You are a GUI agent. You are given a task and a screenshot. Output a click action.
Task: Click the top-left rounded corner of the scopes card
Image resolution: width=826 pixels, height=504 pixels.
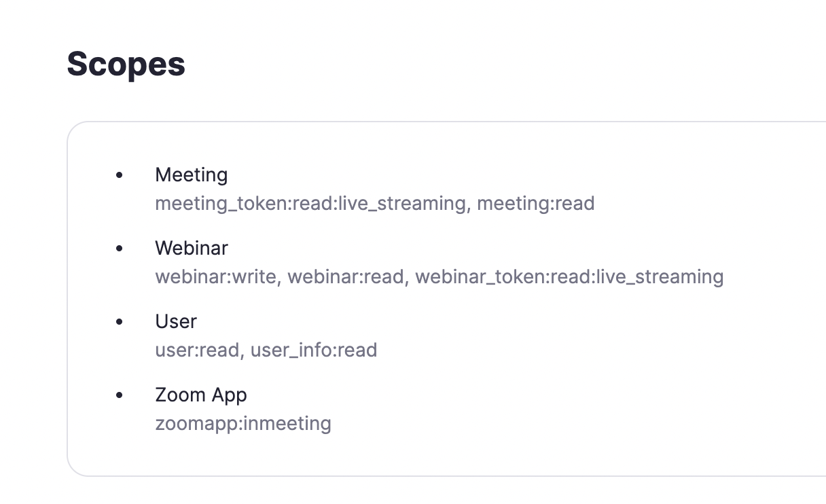[73, 128]
